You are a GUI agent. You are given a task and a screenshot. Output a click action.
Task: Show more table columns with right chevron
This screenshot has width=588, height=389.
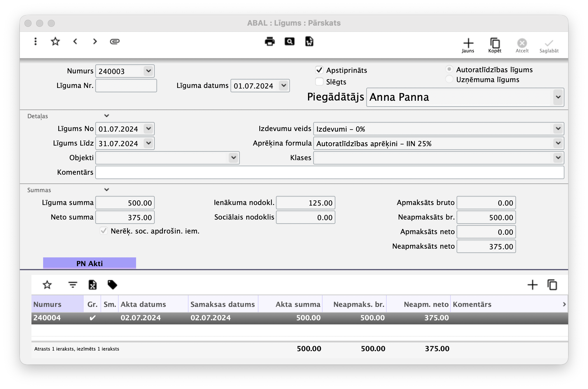(564, 304)
